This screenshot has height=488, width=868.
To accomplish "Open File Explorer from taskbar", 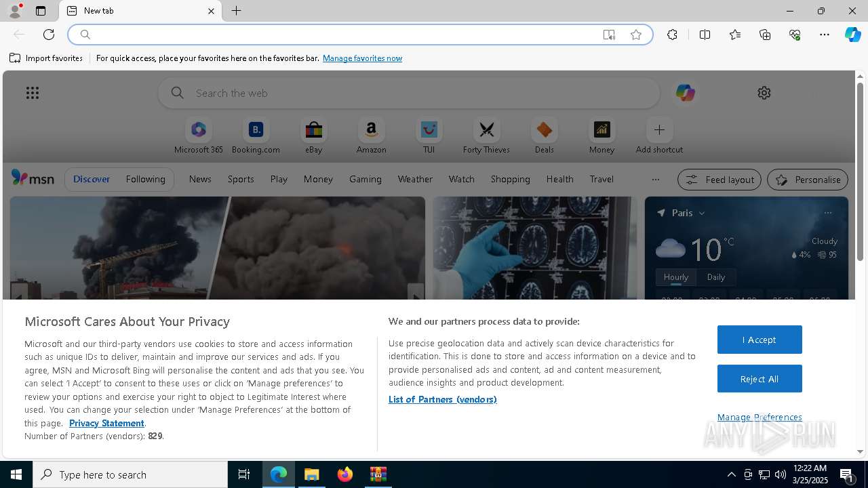I will click(x=312, y=474).
